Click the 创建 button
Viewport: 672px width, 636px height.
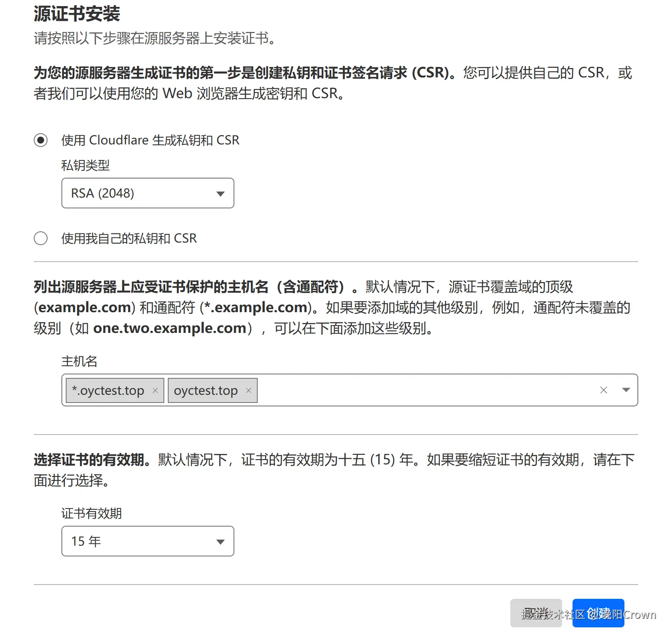598,613
